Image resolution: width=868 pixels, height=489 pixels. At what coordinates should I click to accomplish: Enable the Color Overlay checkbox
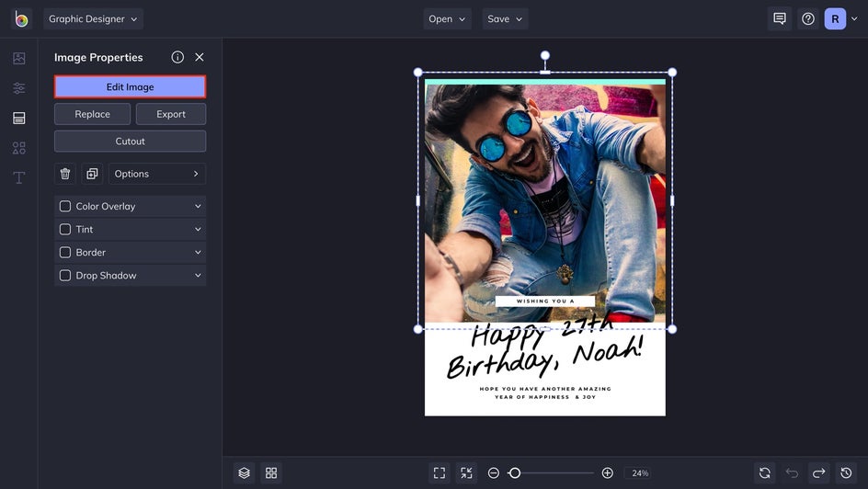[65, 207]
